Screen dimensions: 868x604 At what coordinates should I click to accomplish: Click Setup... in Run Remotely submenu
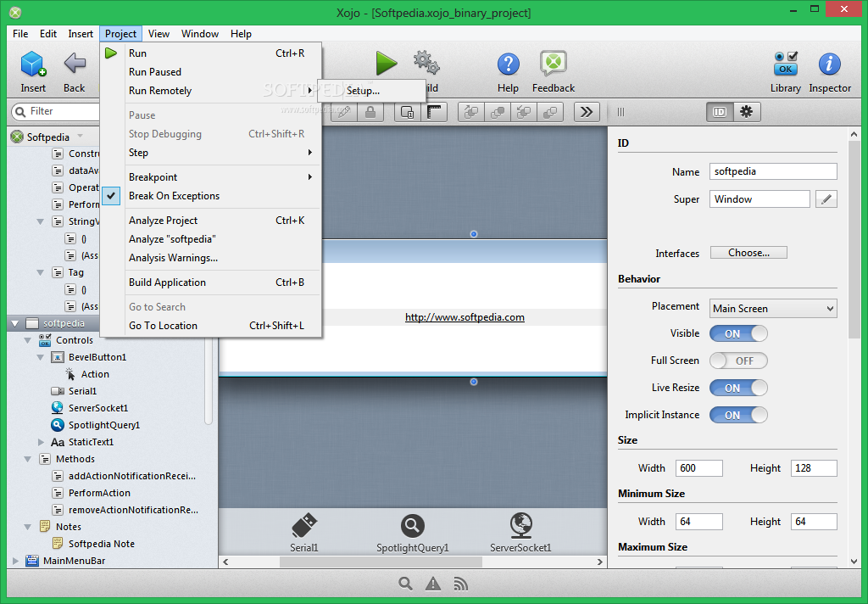371,91
